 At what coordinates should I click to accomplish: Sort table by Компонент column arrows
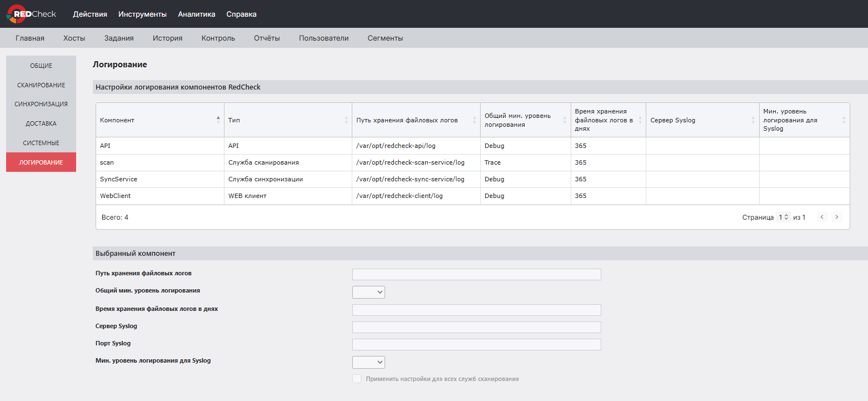pos(218,120)
